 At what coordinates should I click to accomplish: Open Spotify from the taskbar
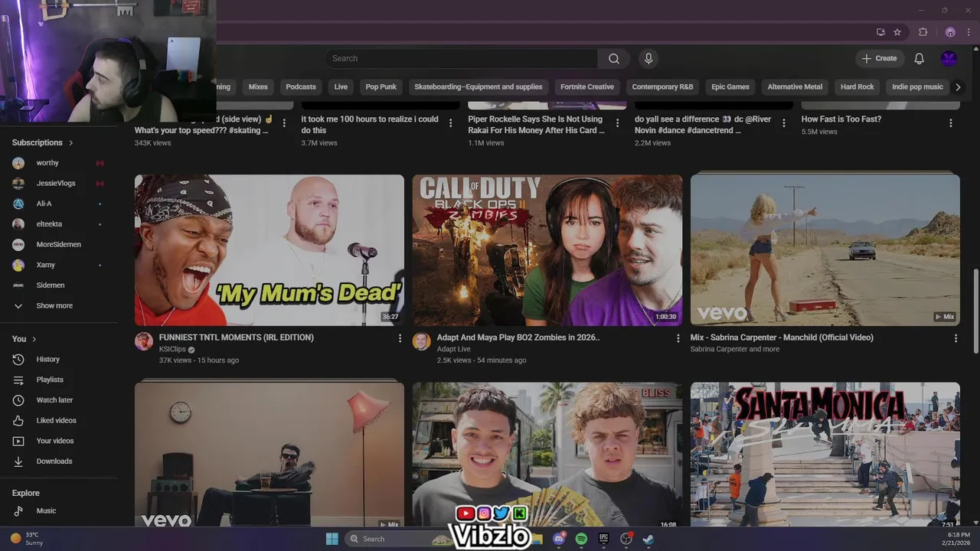point(581,539)
